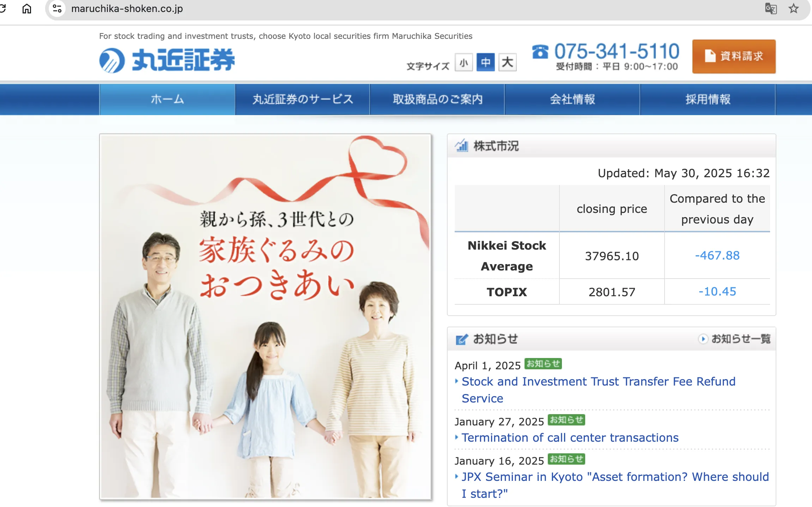The width and height of the screenshot is (812, 507).
Task: Click the arrow icon beside お知らせ一覧
Action: pos(703,339)
